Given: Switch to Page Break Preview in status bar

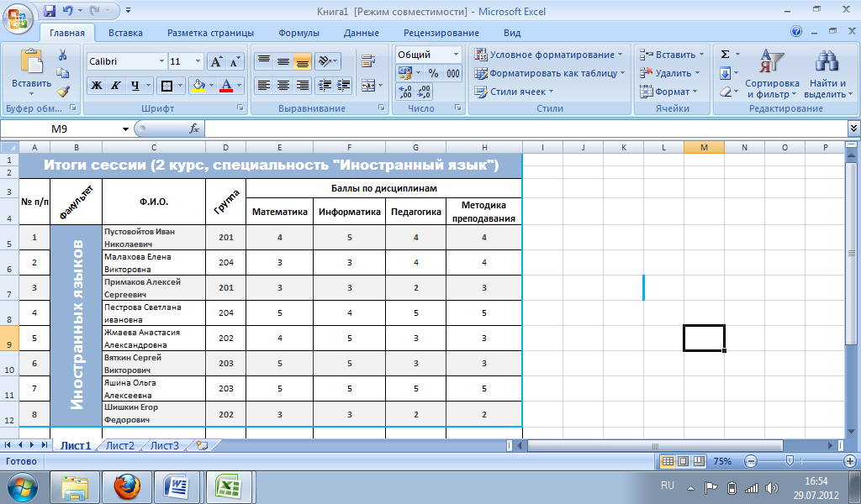Looking at the screenshot, I should coord(699,461).
